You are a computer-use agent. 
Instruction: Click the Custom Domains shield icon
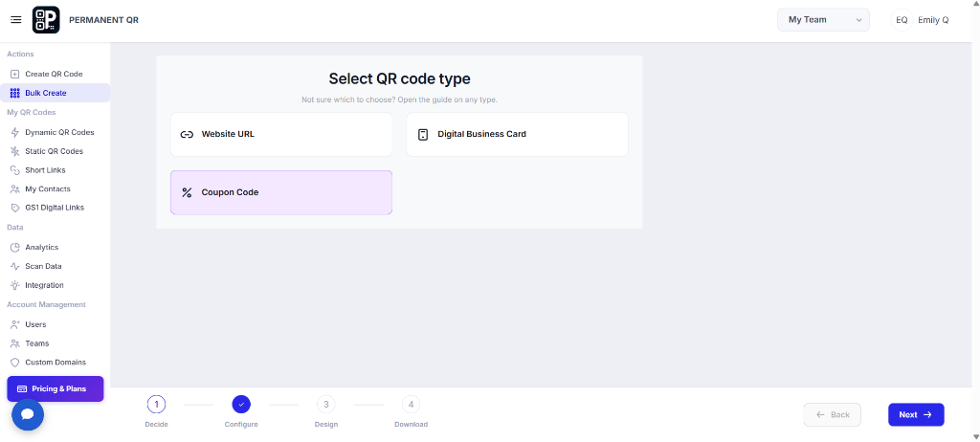coord(15,362)
